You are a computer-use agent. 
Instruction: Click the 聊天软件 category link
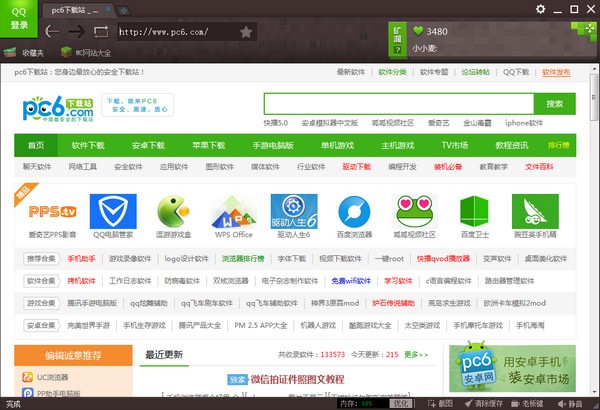[37, 167]
